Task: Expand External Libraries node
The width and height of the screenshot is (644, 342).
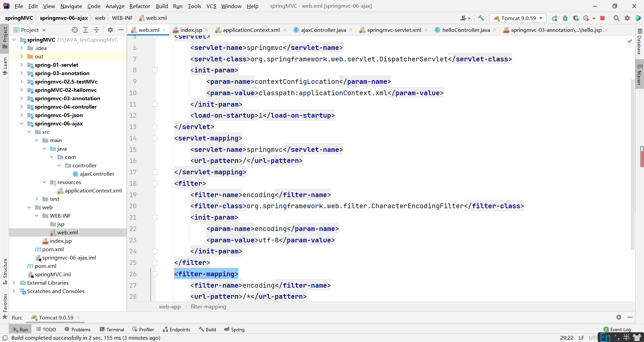Action: [14, 283]
